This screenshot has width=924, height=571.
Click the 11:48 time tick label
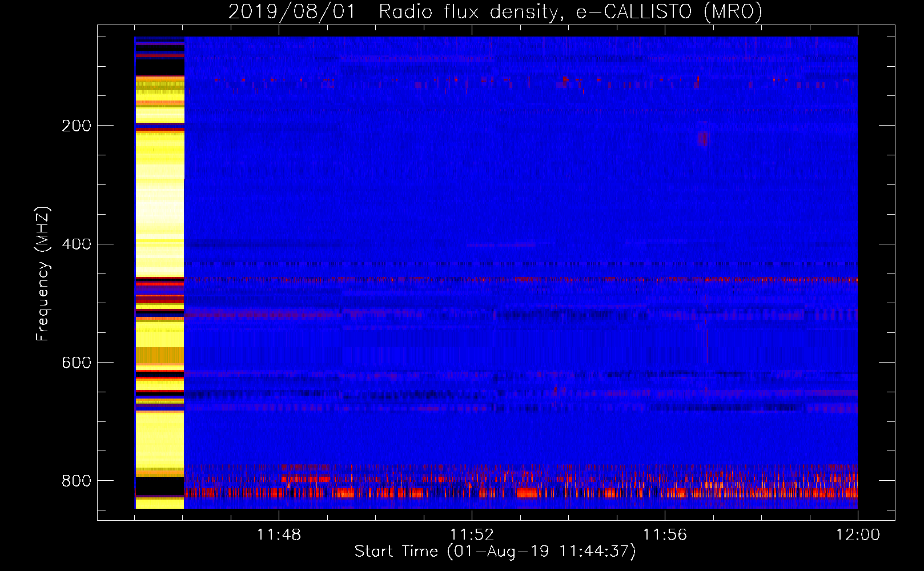tap(279, 535)
